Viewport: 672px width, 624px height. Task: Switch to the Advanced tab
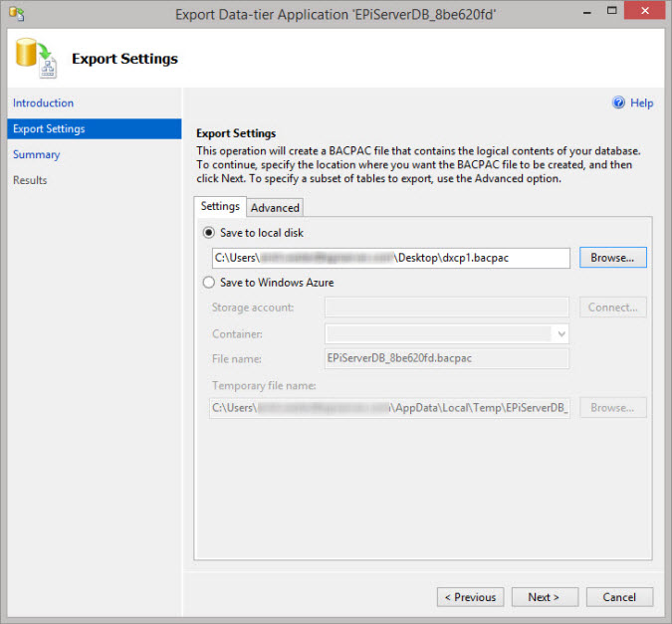coord(275,208)
